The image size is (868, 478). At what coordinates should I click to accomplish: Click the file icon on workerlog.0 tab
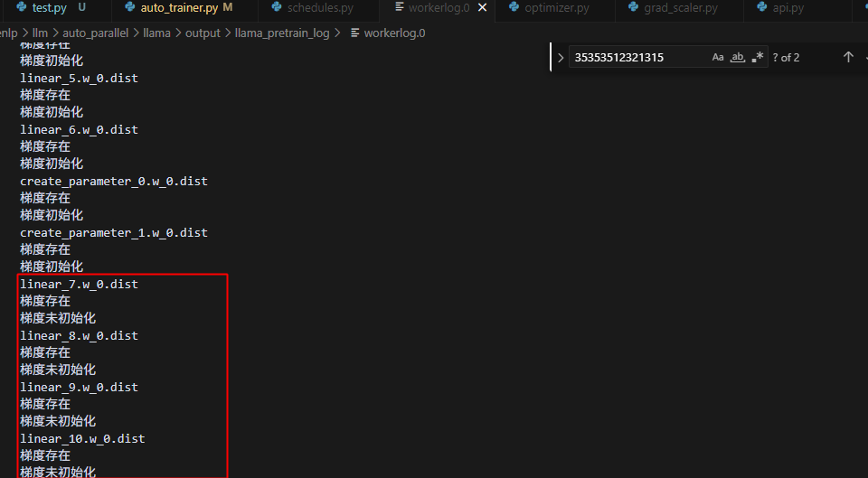399,8
